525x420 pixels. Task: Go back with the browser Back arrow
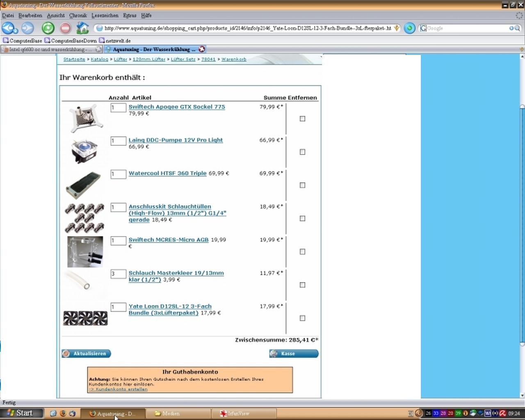pyautogui.click(x=9, y=28)
